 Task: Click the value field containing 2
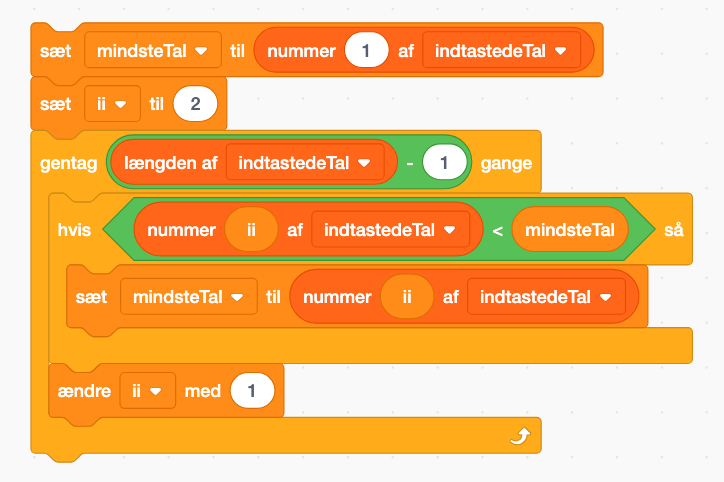point(195,105)
